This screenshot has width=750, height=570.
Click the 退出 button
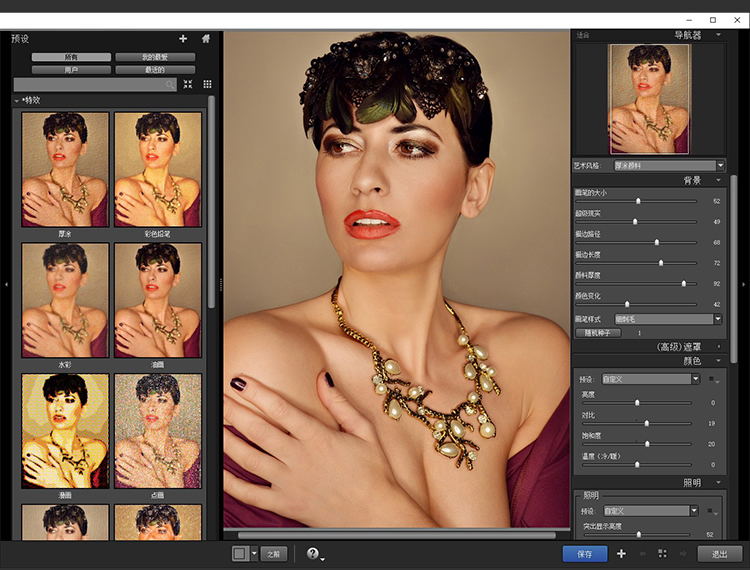pyautogui.click(x=720, y=554)
